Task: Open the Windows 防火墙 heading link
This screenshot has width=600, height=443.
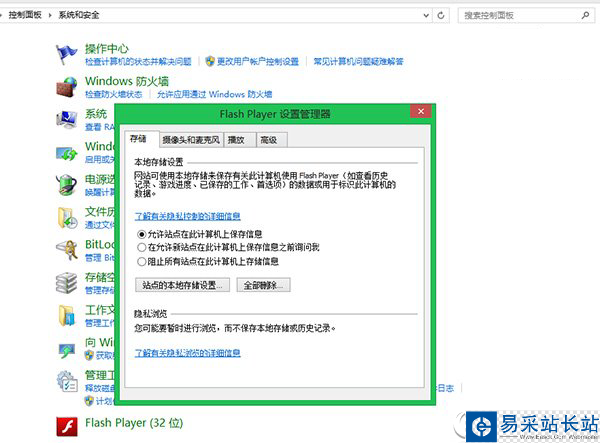Action: tap(127, 81)
